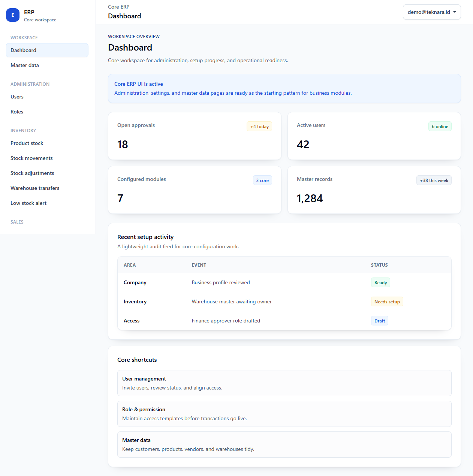Click the STATUS column header
473x476 pixels.
[379, 265]
